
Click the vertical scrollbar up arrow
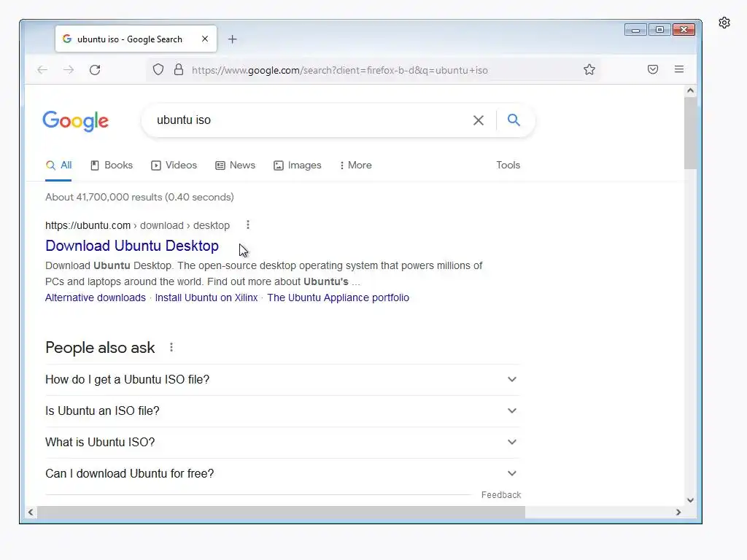(x=690, y=90)
